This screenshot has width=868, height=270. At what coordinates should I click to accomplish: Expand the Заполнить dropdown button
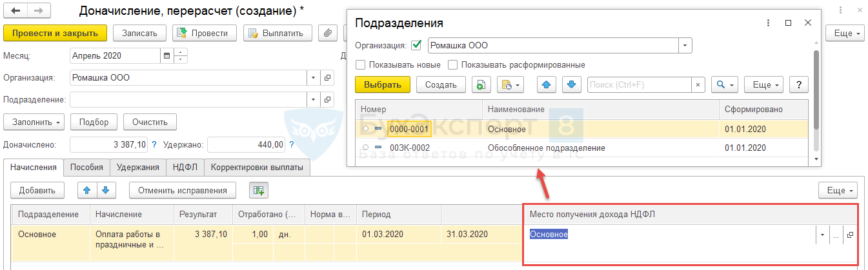(34, 122)
